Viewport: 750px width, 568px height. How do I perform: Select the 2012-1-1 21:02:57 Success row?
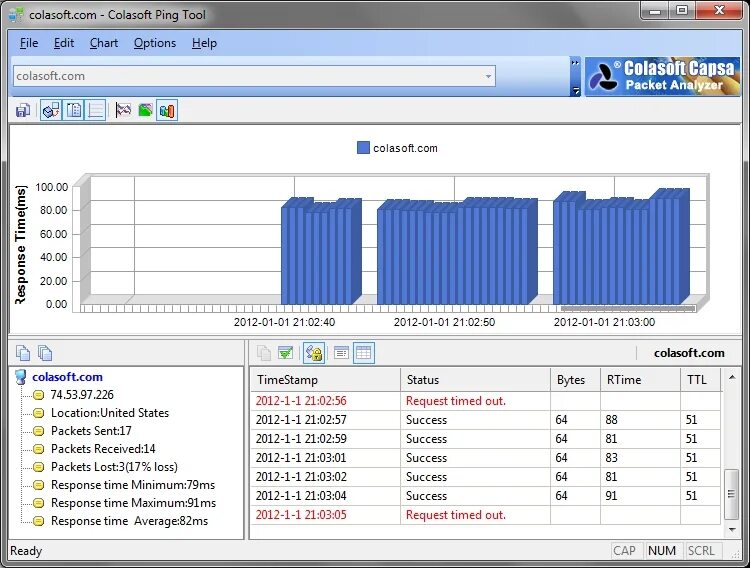[485, 420]
